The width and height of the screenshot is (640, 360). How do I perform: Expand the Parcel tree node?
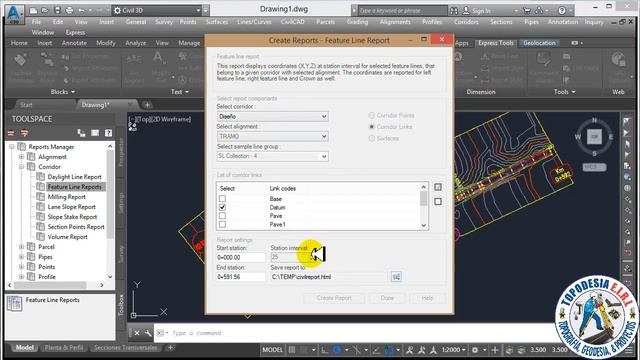pyautogui.click(x=22, y=247)
